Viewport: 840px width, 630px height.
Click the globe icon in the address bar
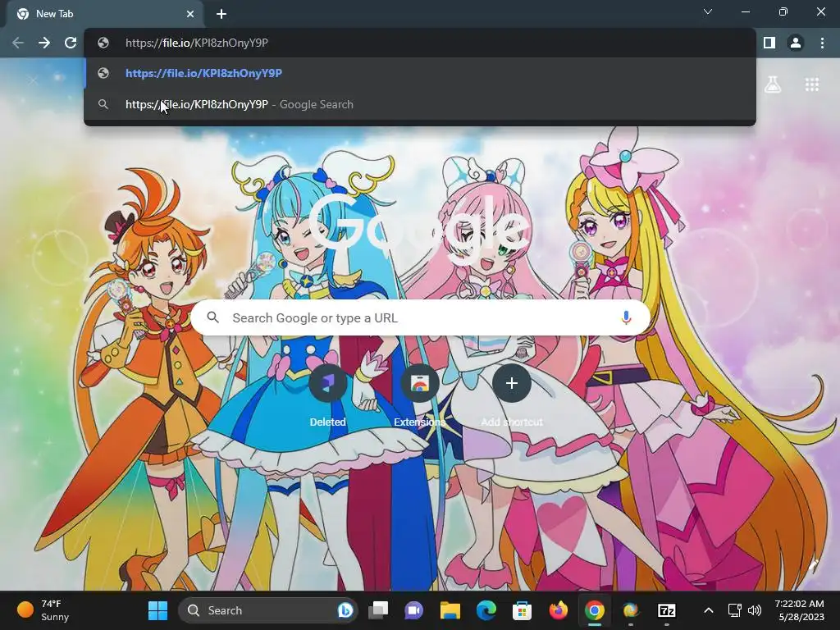[x=103, y=43]
